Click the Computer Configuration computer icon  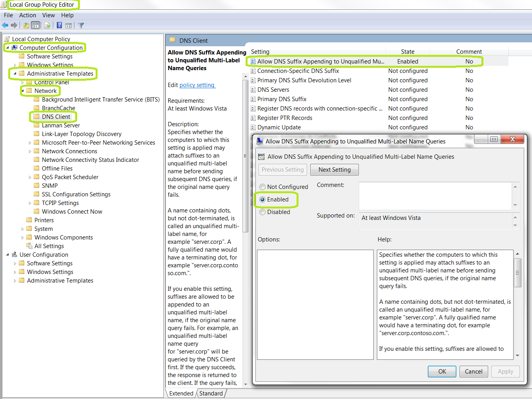[x=14, y=48]
